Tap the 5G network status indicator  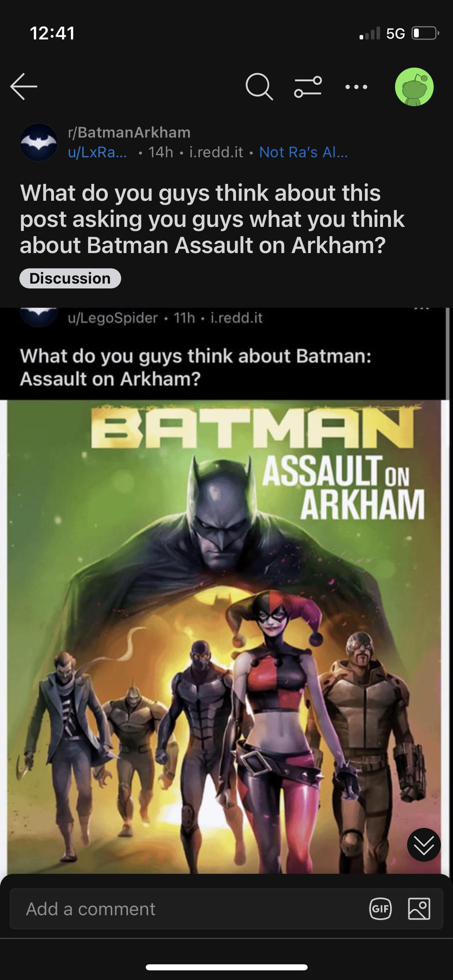pyautogui.click(x=395, y=34)
